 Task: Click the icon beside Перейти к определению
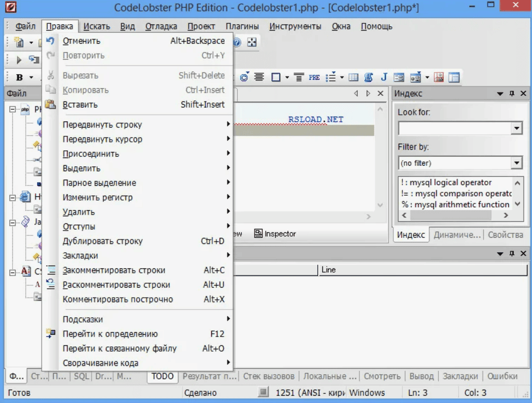coord(50,334)
